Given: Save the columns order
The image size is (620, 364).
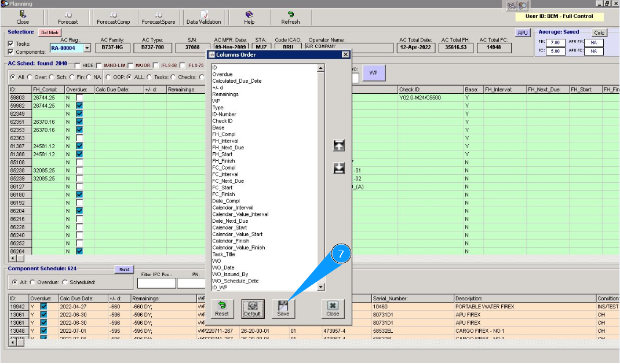Looking at the screenshot, I should (283, 308).
